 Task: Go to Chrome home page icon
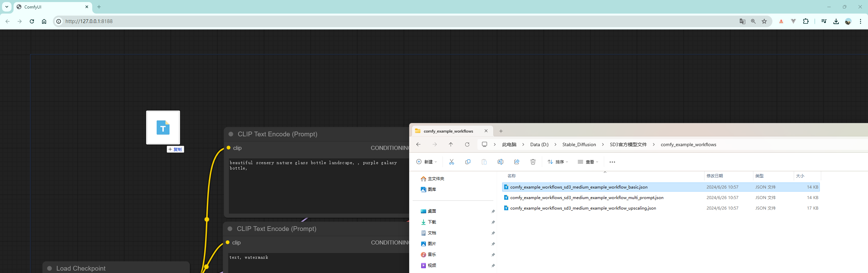(x=44, y=21)
